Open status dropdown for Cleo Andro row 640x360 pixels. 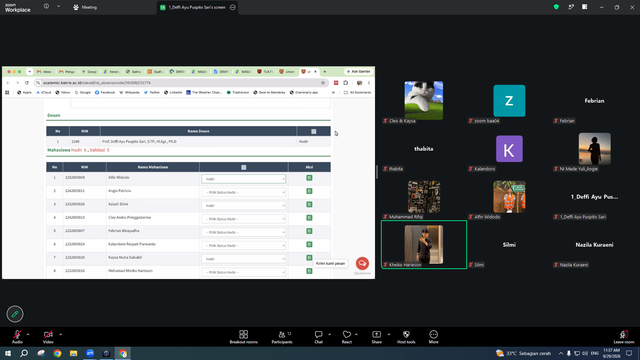click(243, 219)
